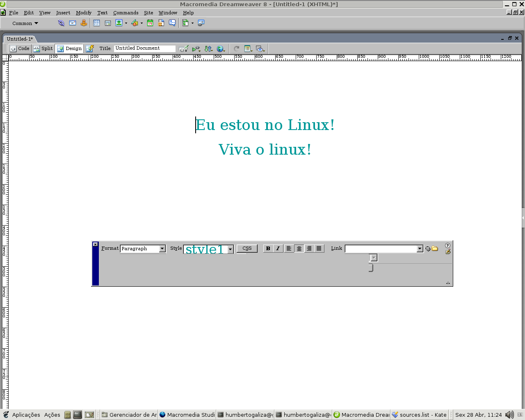
Task: Open the Format Paragraph dropdown
Action: click(162, 249)
